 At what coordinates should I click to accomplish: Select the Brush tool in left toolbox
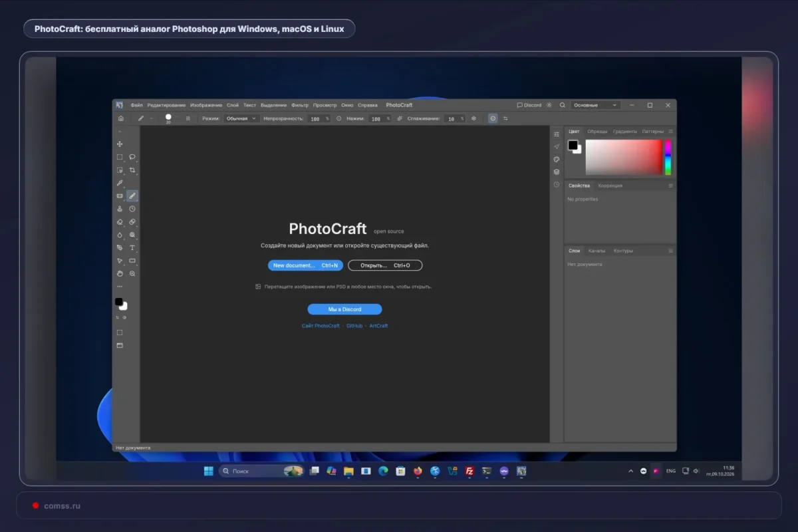click(x=132, y=196)
